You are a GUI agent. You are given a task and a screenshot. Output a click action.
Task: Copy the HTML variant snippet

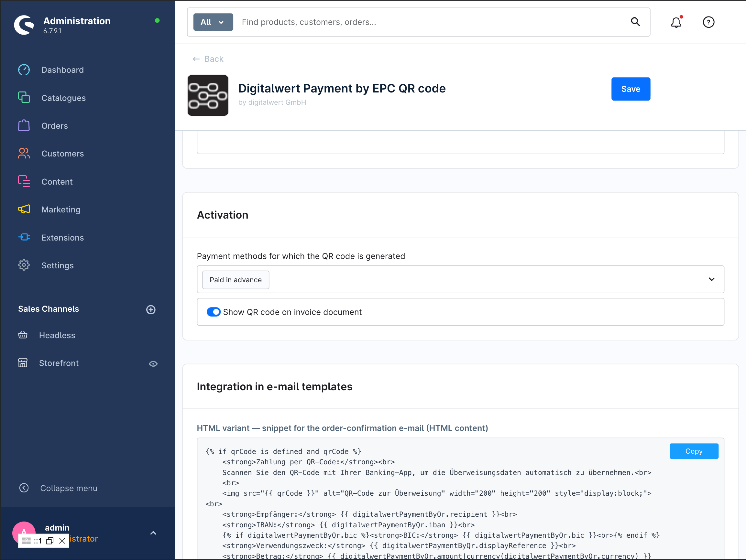(694, 451)
